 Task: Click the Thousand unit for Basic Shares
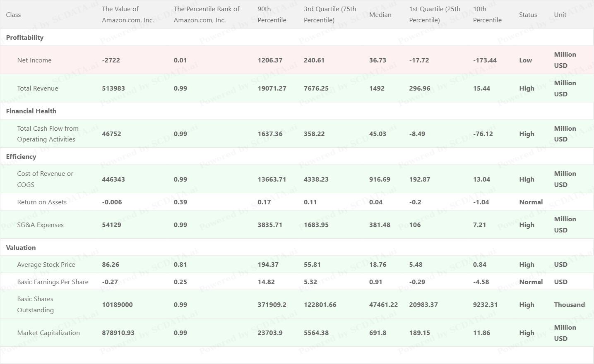coord(569,304)
